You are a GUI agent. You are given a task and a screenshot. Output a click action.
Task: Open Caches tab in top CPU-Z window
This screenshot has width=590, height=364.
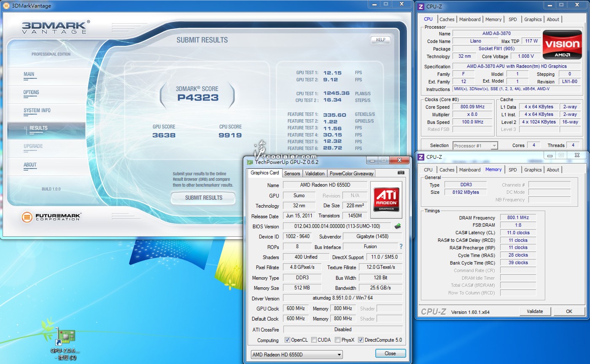click(x=447, y=19)
